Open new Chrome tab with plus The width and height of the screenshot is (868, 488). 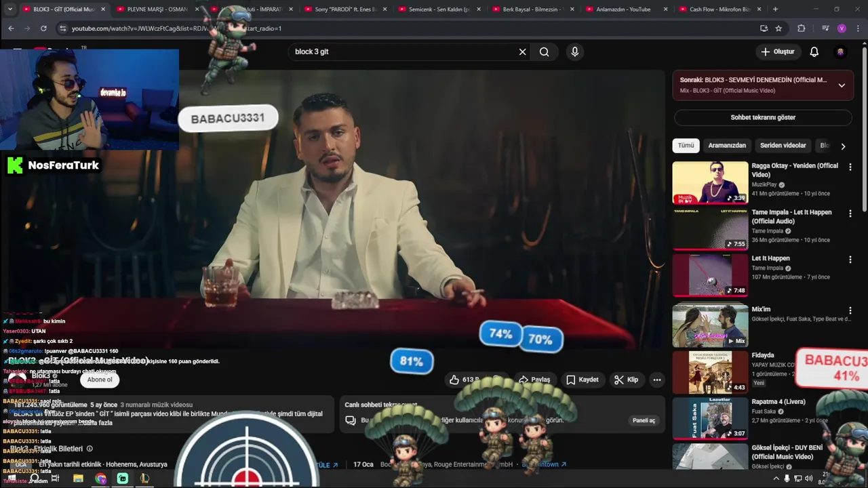[775, 9]
